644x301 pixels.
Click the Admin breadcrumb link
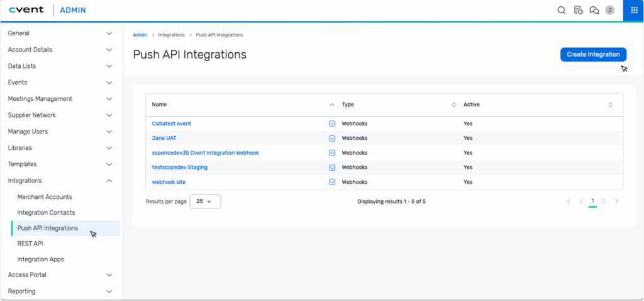[140, 35]
